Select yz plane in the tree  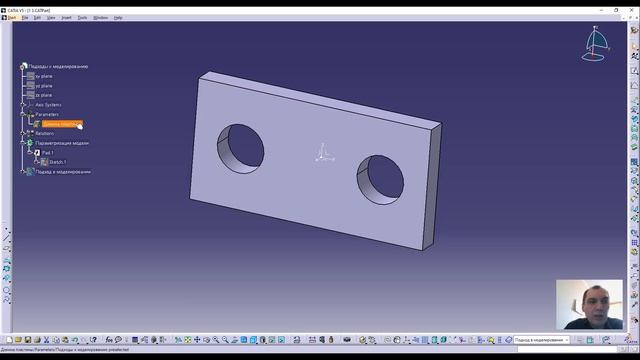44,86
